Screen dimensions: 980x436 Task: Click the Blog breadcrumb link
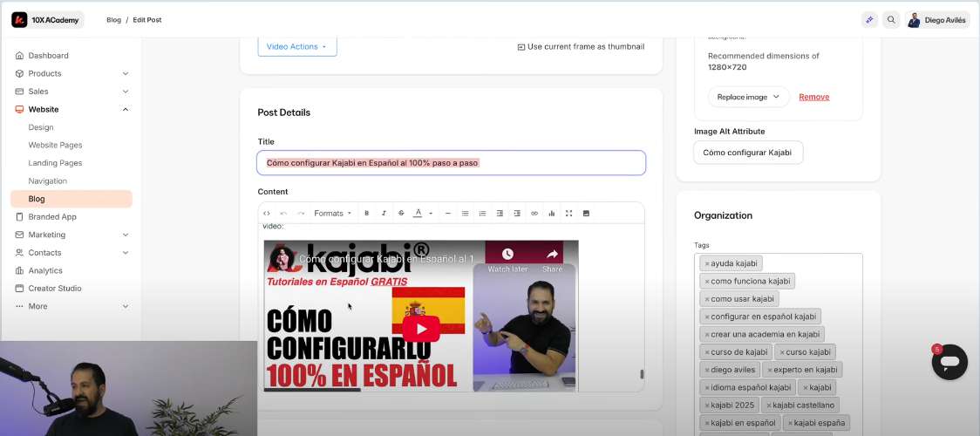[x=113, y=20]
